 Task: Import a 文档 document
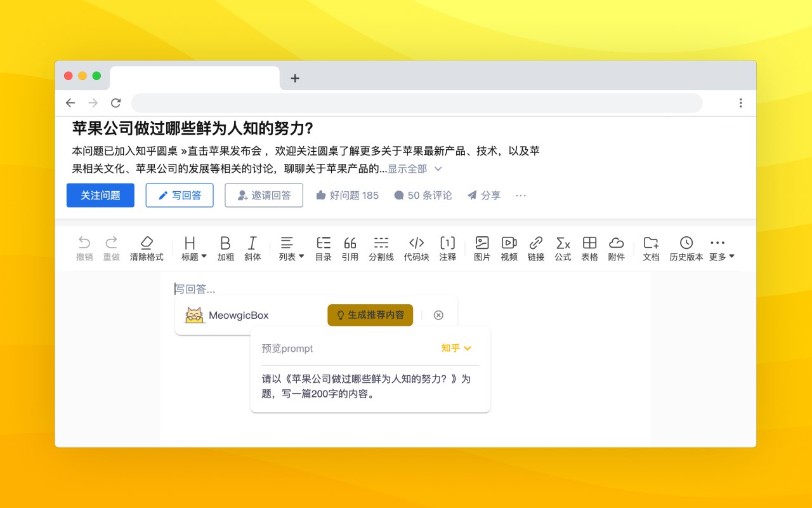click(x=651, y=248)
